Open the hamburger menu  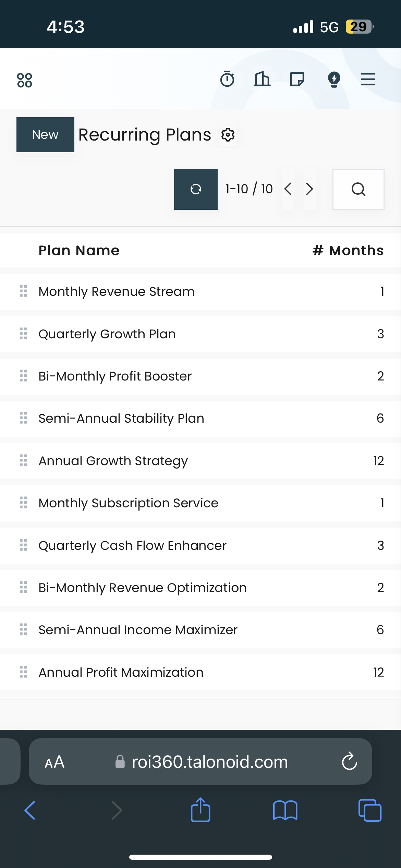[x=368, y=79]
